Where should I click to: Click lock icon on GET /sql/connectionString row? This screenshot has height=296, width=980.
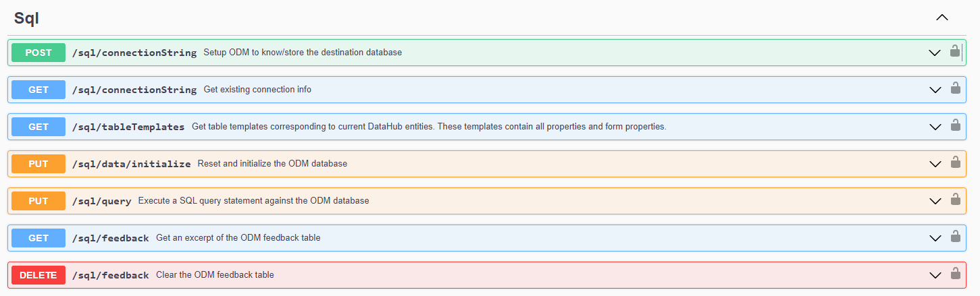click(955, 88)
